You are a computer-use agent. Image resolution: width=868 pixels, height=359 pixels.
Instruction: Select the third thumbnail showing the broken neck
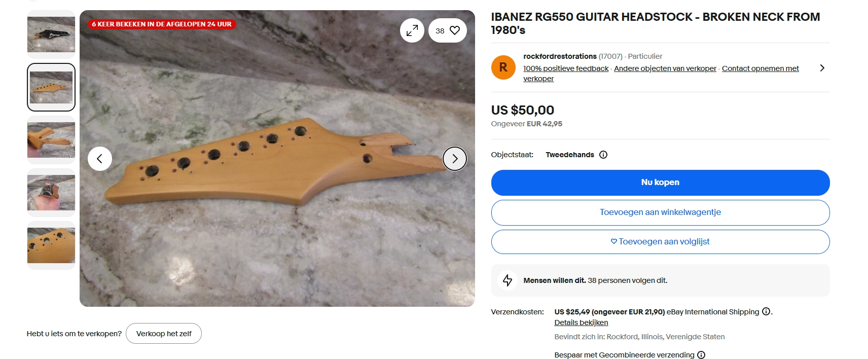pyautogui.click(x=51, y=140)
